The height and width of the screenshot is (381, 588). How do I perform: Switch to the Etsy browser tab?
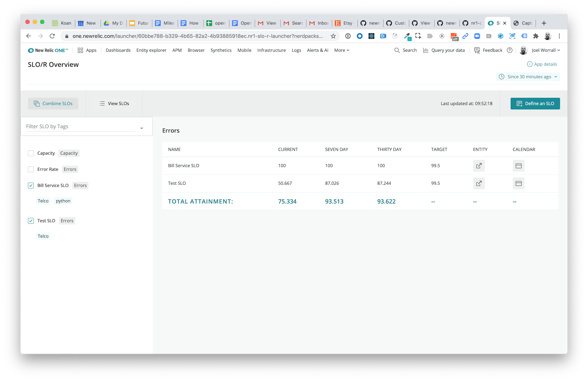click(x=344, y=23)
